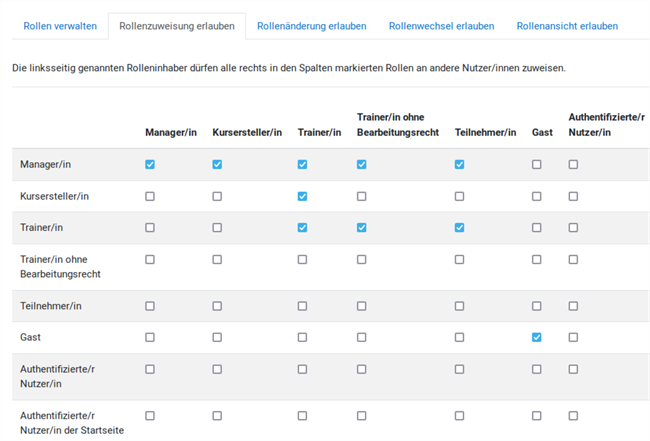Check Trainer/in ohne Bearbeitungsrecht row Trainer/in checkbox

303,260
